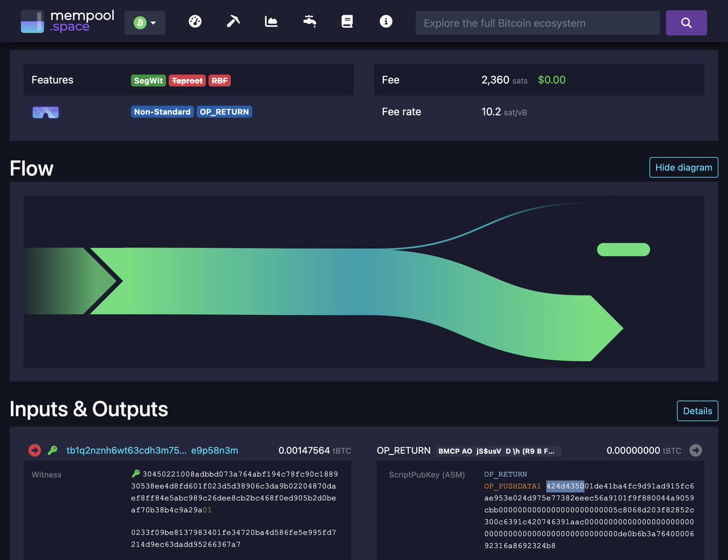Click the small key icon in witness data
This screenshot has width=728, height=560.
[x=136, y=474]
